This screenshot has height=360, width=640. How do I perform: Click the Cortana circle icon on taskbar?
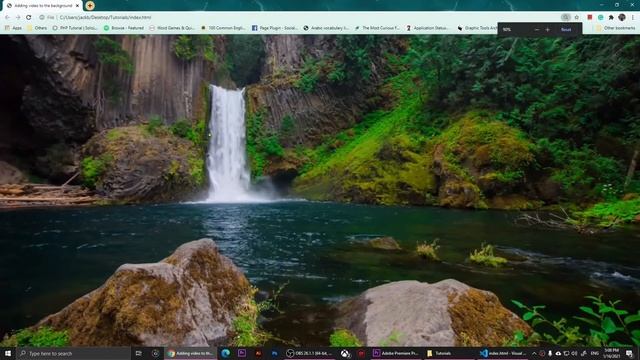pyautogui.click(x=156, y=353)
